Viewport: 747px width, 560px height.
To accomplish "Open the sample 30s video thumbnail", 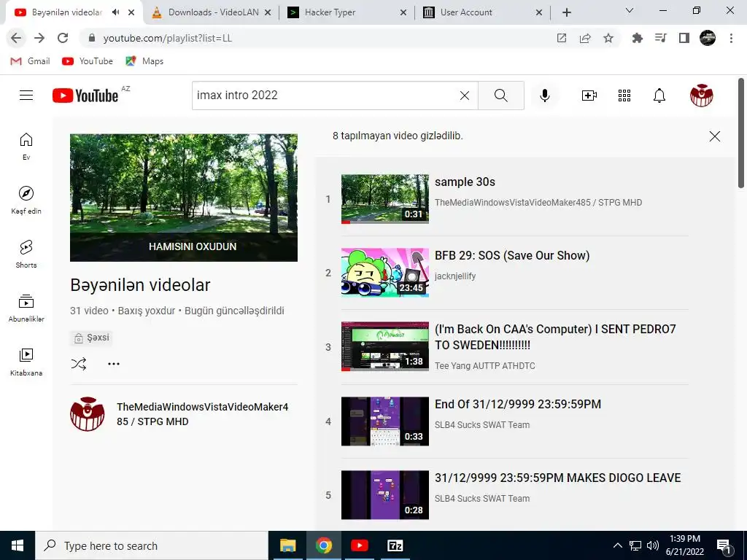I will 385,198.
